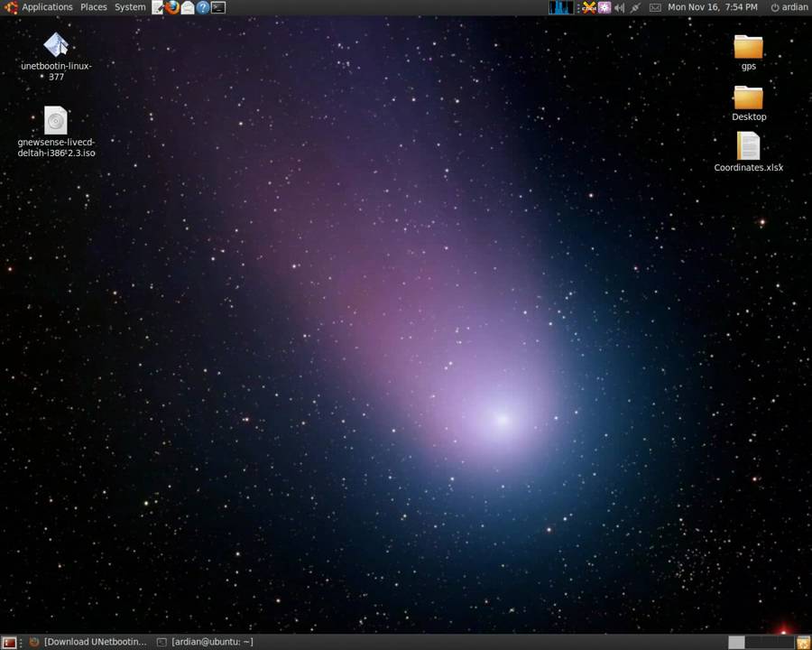
Task: Open the Help launcher icon
Action: 203,7
